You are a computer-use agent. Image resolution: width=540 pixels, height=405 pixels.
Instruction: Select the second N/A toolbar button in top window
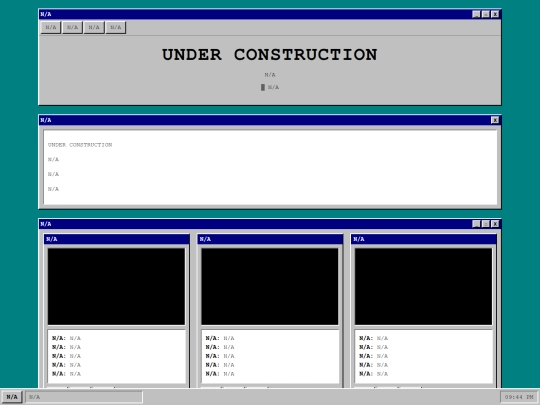pos(72,27)
